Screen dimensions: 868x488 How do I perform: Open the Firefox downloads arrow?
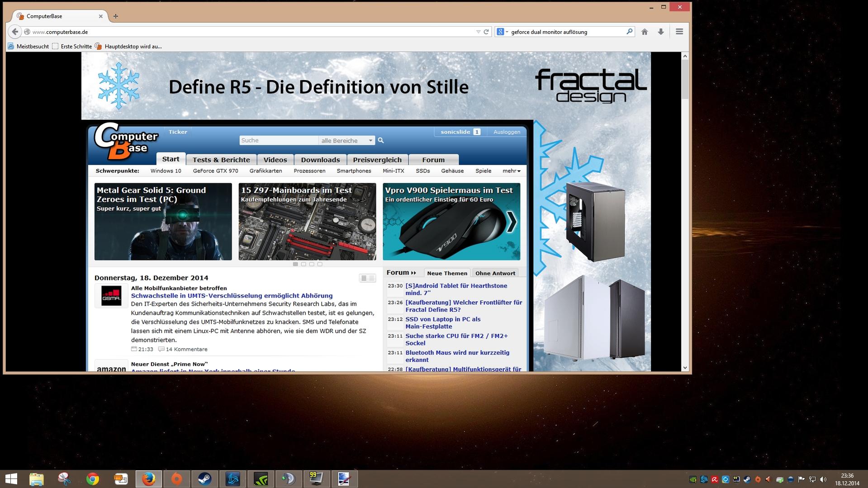coord(661,32)
